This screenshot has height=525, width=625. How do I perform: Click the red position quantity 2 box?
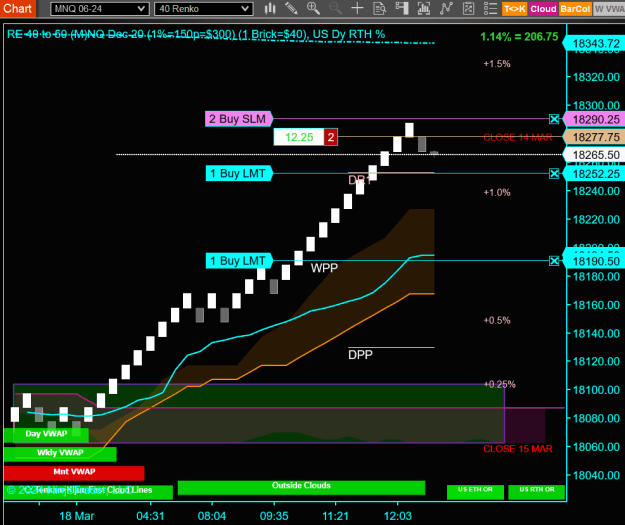330,137
